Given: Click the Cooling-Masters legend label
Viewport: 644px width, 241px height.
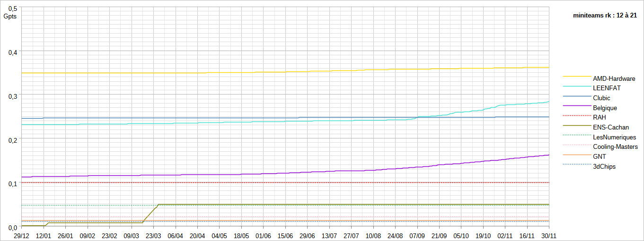Looking at the screenshot, I should (x=615, y=147).
